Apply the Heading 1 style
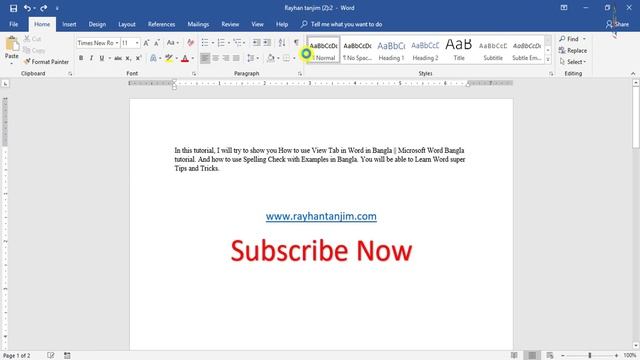 [x=391, y=49]
